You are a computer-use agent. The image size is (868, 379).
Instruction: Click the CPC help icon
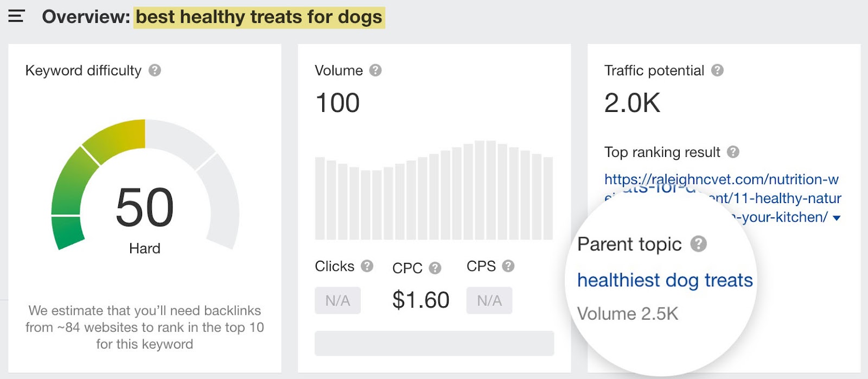435,267
